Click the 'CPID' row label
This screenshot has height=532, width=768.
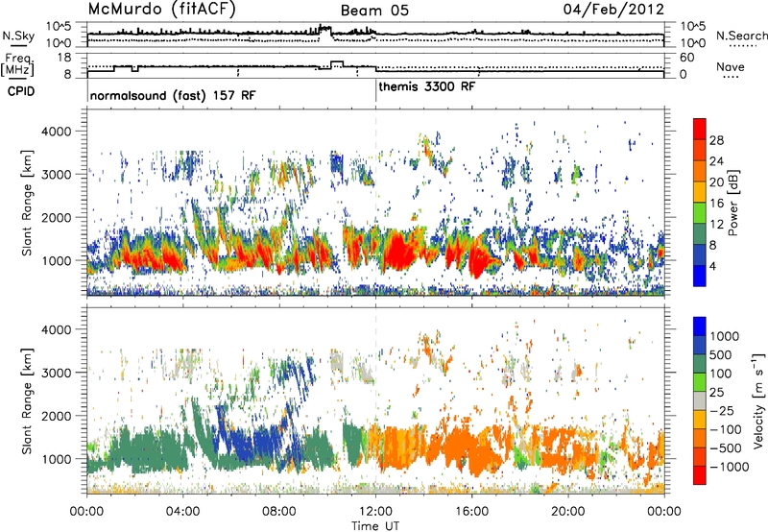coord(21,91)
